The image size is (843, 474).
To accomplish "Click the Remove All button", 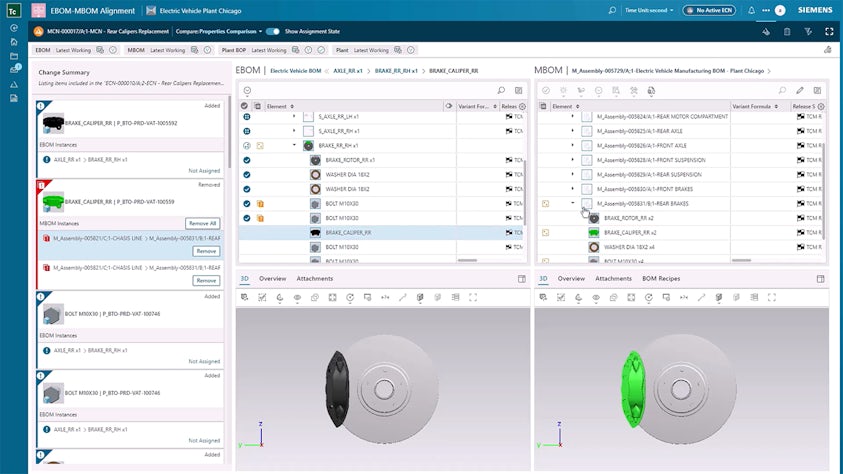I will [203, 223].
